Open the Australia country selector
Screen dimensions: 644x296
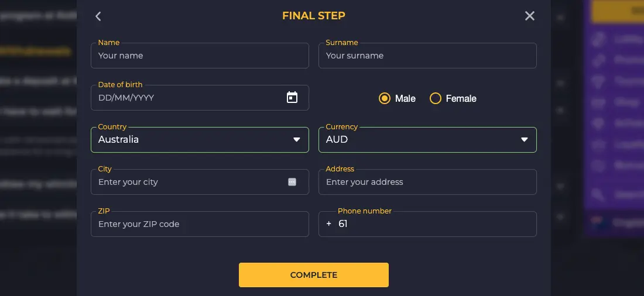pyautogui.click(x=200, y=140)
